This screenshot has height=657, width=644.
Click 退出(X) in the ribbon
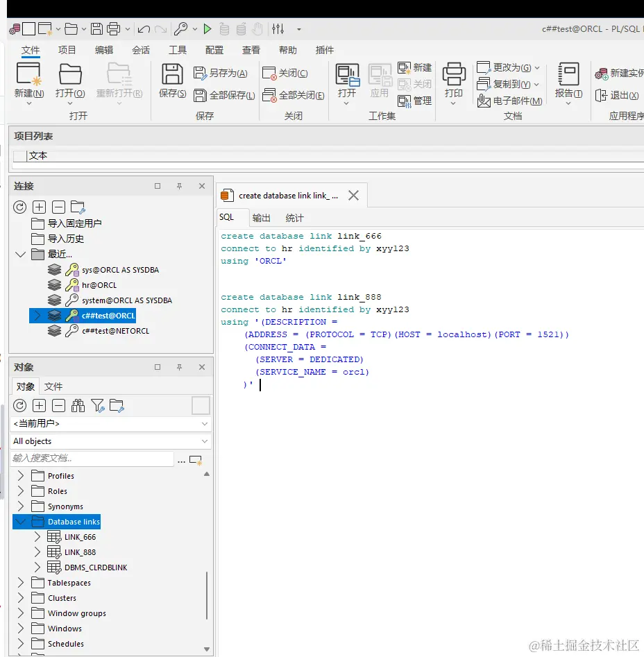[617, 96]
